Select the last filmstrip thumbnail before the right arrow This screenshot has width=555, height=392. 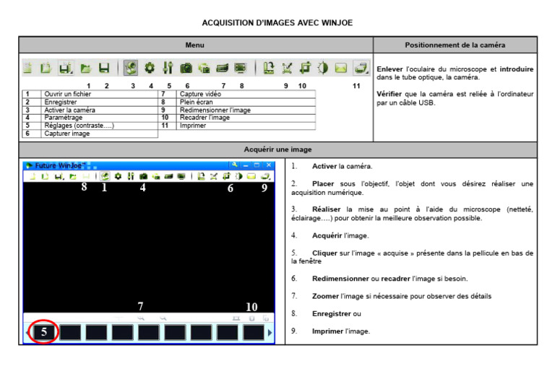point(254,332)
